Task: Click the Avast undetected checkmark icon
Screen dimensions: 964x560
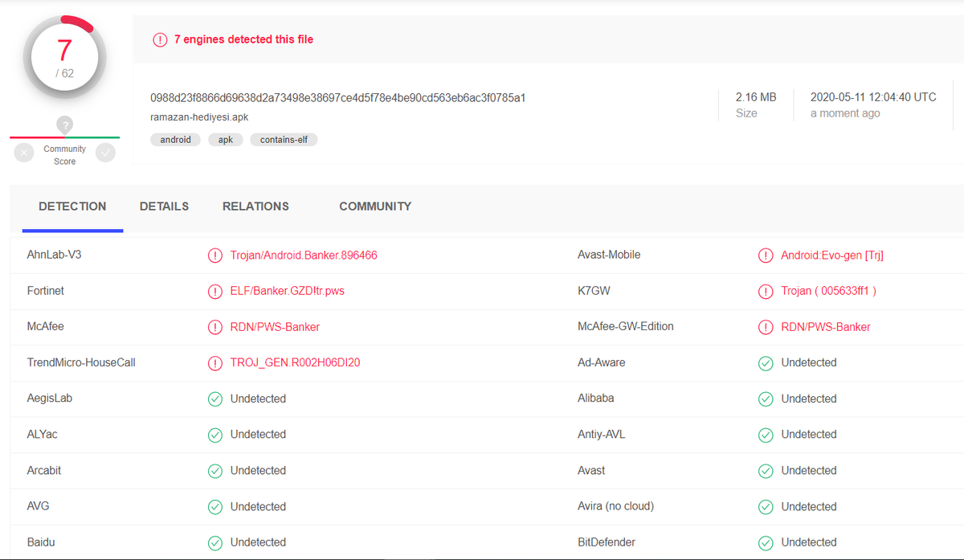Action: (x=766, y=471)
